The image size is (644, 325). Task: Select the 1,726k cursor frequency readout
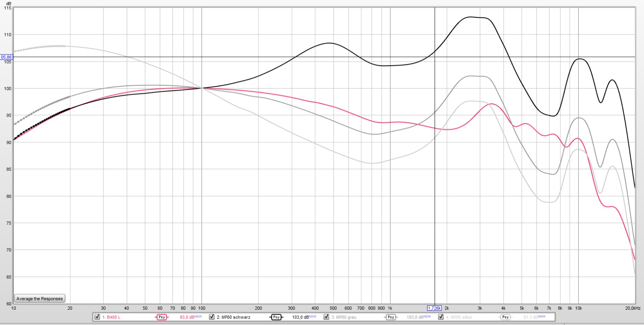434,308
